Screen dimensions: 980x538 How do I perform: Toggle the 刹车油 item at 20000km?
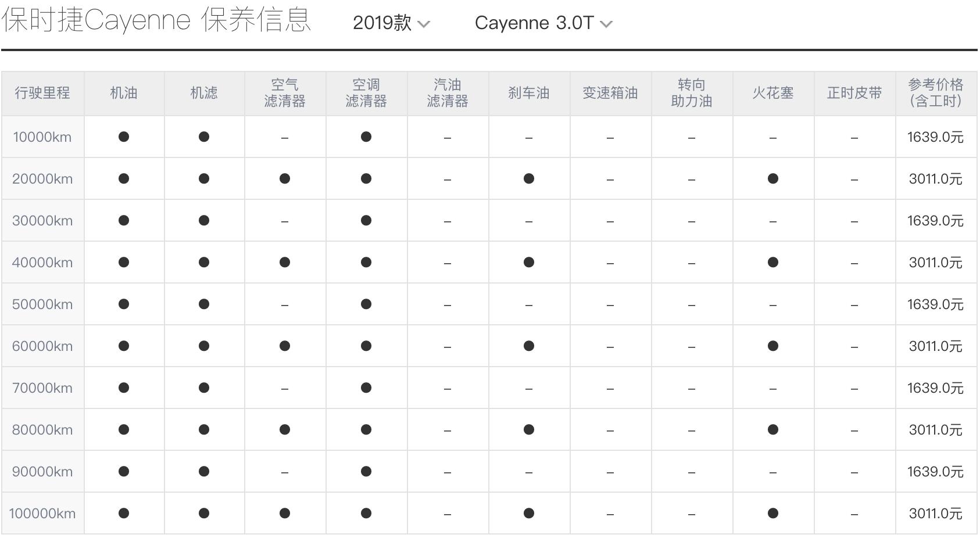coord(528,178)
